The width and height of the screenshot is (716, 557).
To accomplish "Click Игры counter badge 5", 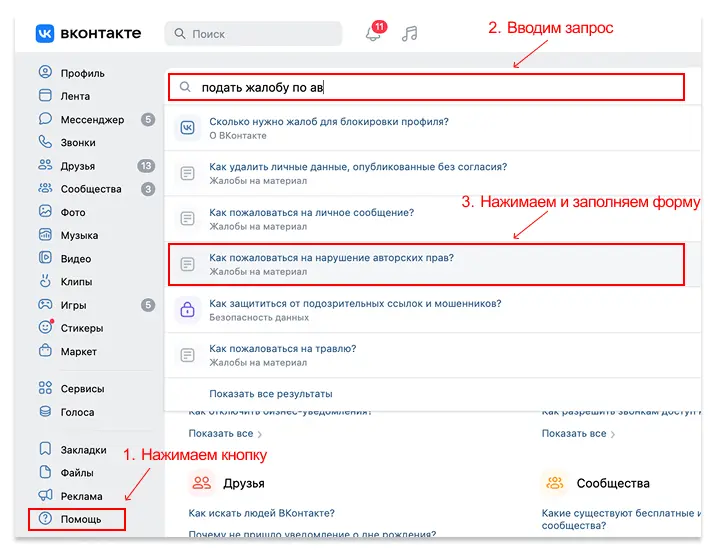I will click(x=147, y=305).
